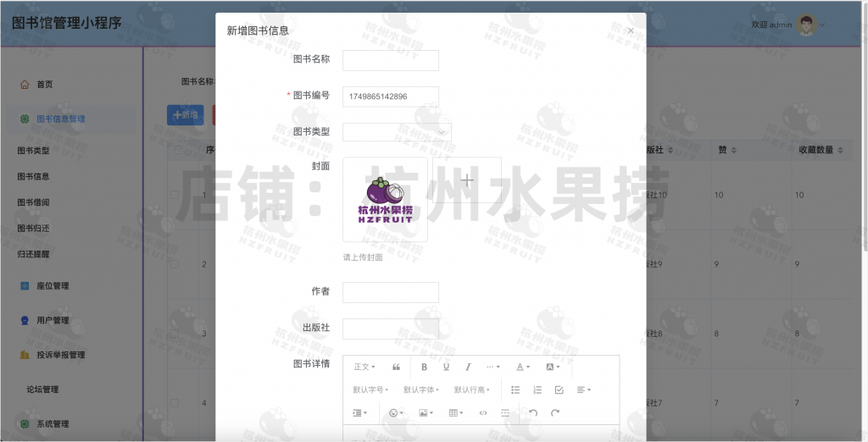Open the insert table dropdown
This screenshot has height=442, width=868.
[x=455, y=412]
